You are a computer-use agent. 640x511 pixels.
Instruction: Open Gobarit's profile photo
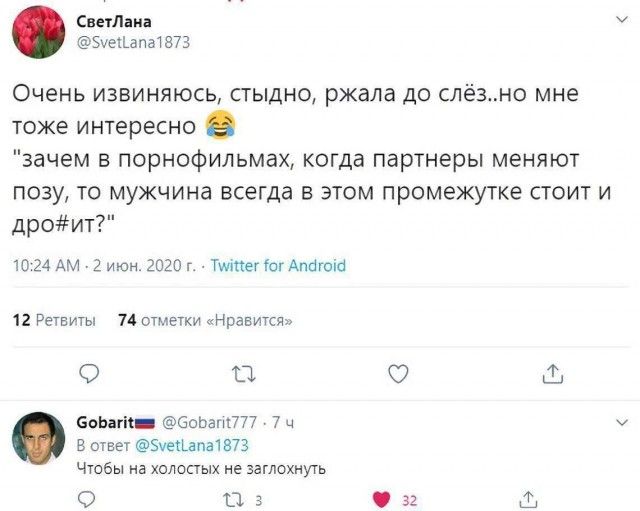coord(39,436)
